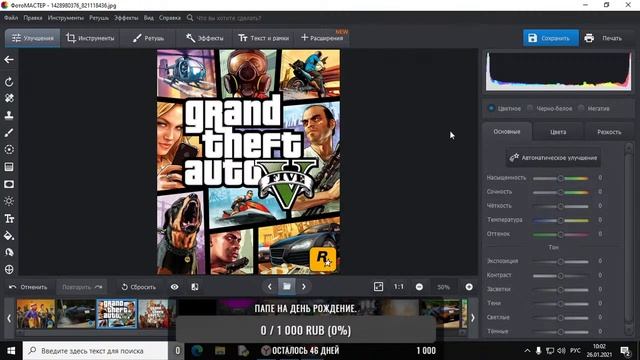Select the Черно-белое radio option
The image size is (640, 360).
coord(530,108)
